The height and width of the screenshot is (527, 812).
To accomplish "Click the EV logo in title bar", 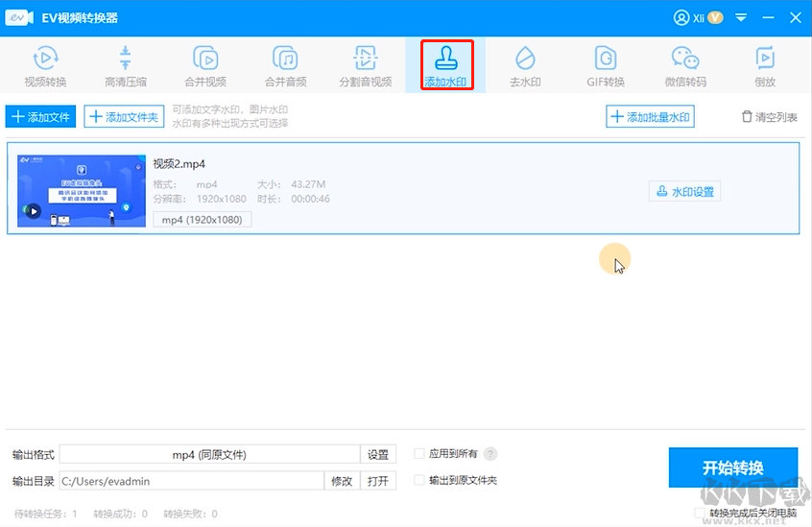I will pyautogui.click(x=19, y=17).
